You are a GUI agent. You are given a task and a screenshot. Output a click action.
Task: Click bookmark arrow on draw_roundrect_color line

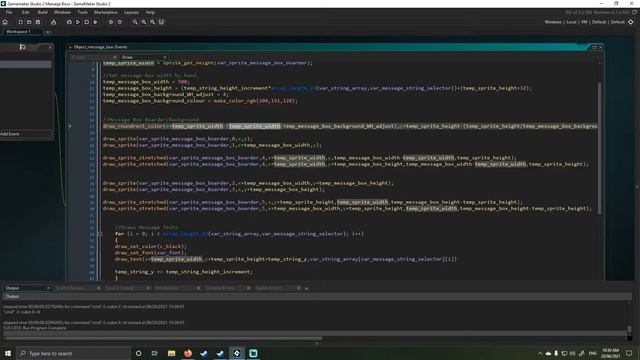point(70,126)
